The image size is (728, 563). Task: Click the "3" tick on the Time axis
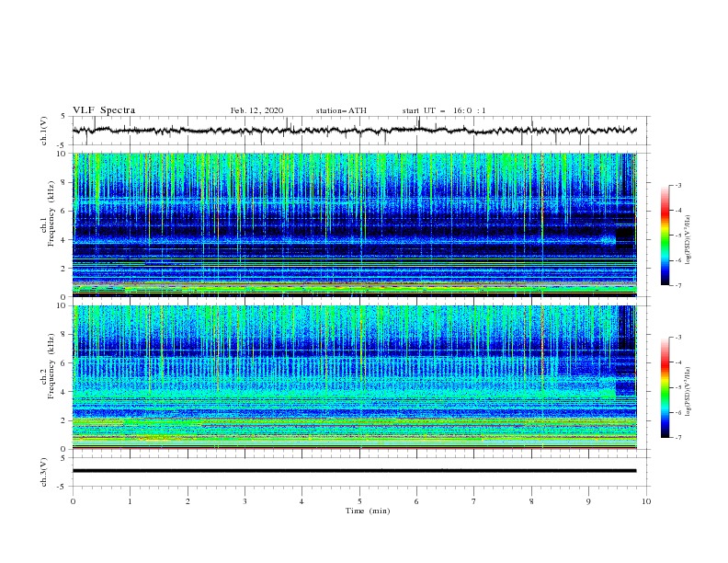click(x=245, y=501)
